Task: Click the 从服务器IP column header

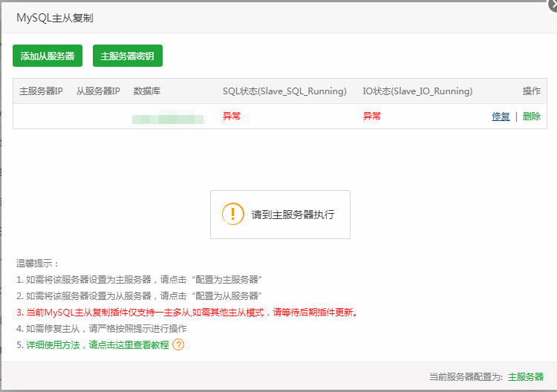Action: click(98, 91)
